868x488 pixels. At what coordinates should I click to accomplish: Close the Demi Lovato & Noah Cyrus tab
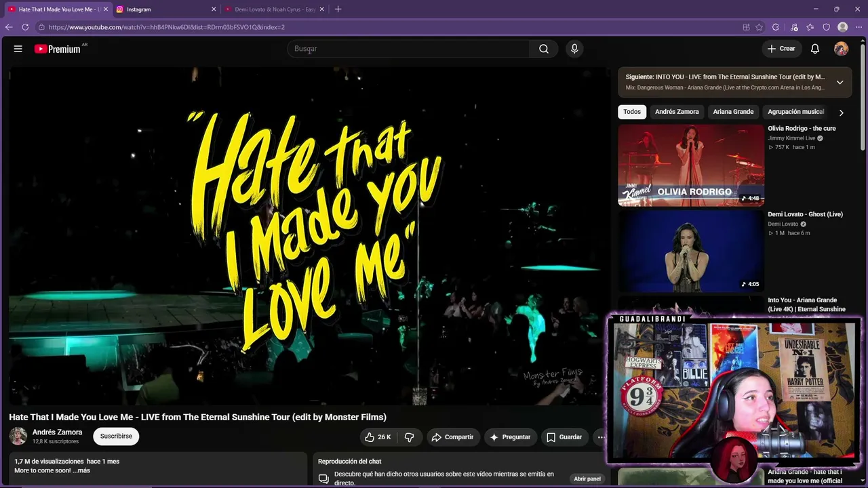click(322, 9)
